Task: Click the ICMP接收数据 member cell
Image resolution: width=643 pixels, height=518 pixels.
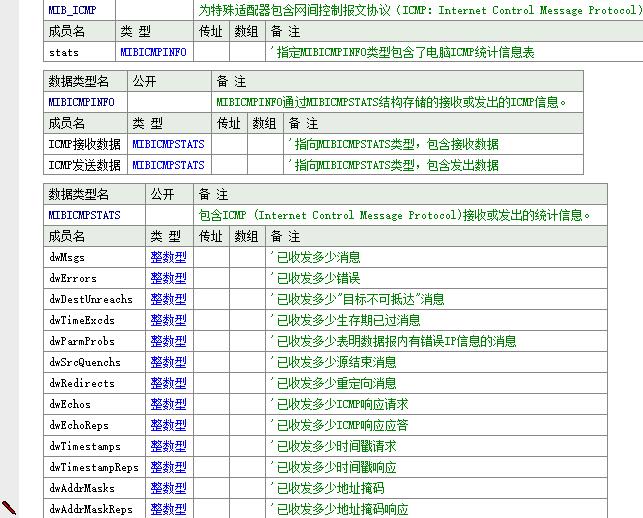Action: [x=84, y=144]
